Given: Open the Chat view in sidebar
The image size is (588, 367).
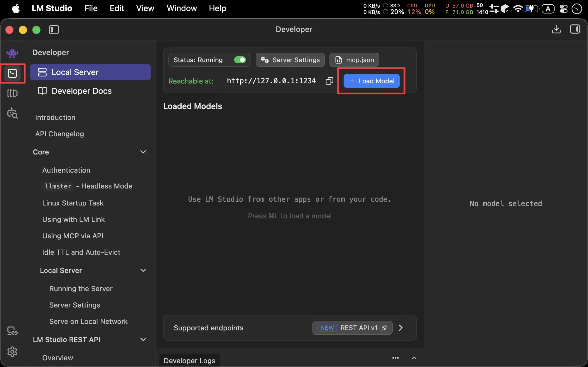Looking at the screenshot, I should (x=12, y=53).
